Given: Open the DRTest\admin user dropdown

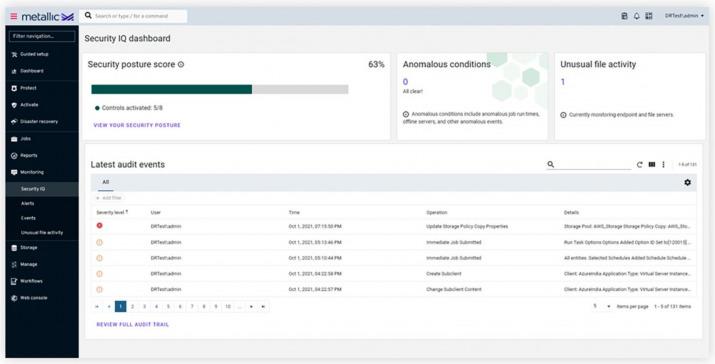Looking at the screenshot, I should 684,16.
